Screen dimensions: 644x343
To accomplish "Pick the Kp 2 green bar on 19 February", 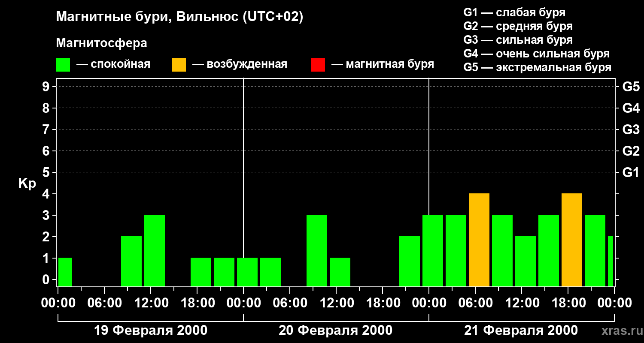I will tap(131, 262).
